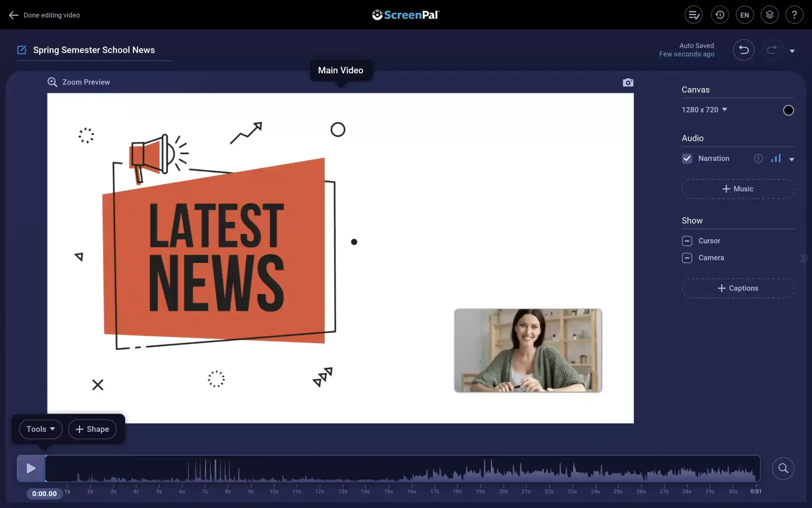Add a Music track
This screenshot has width=812, height=508.
click(x=738, y=189)
